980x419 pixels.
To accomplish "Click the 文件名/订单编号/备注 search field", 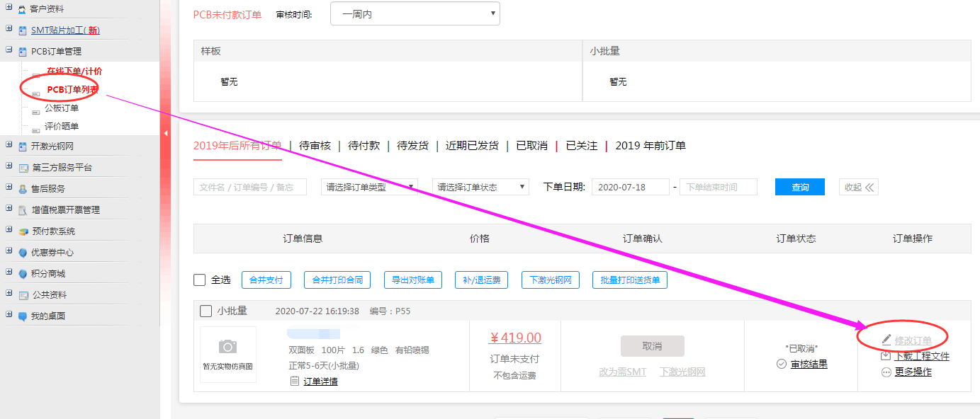I will click(249, 187).
